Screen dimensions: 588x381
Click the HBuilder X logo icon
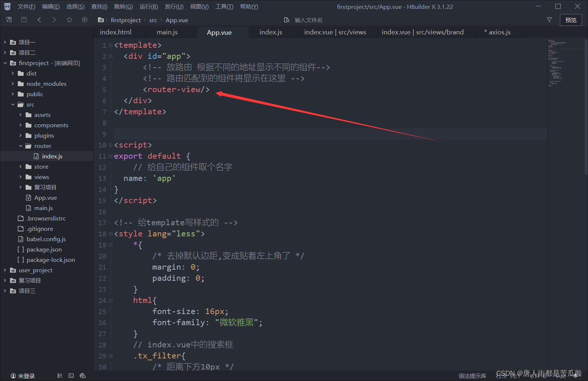[x=7, y=6]
